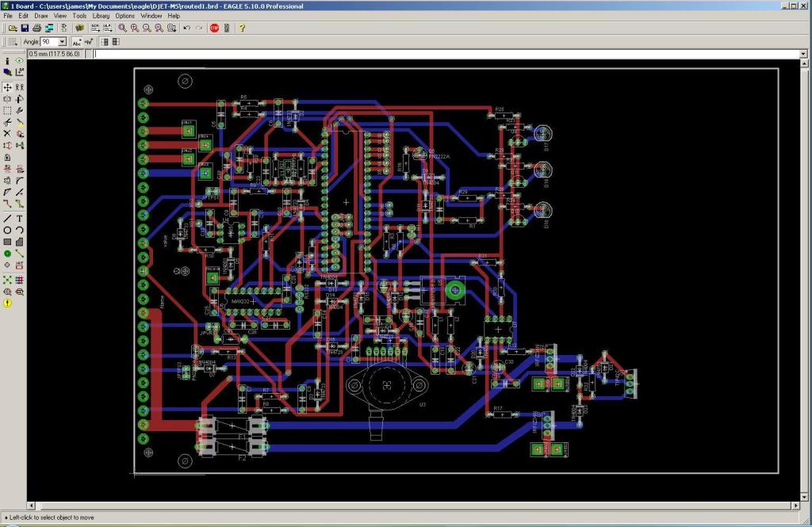Click the Open file toolbar icon
The height and width of the screenshot is (527, 812).
point(13,28)
